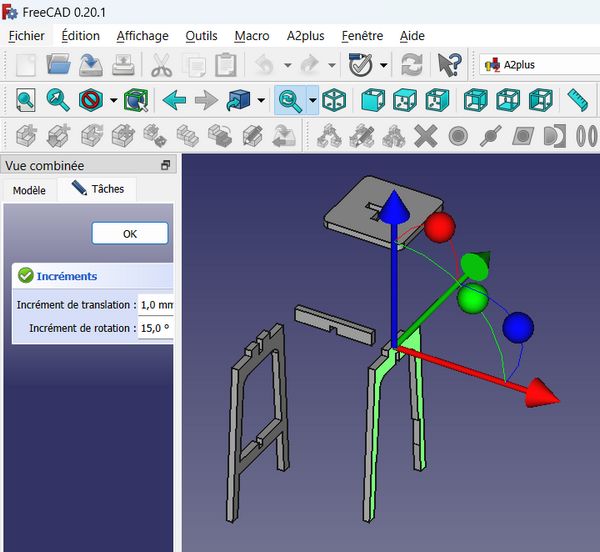
Task: Click the What's This help icon
Action: (449, 66)
